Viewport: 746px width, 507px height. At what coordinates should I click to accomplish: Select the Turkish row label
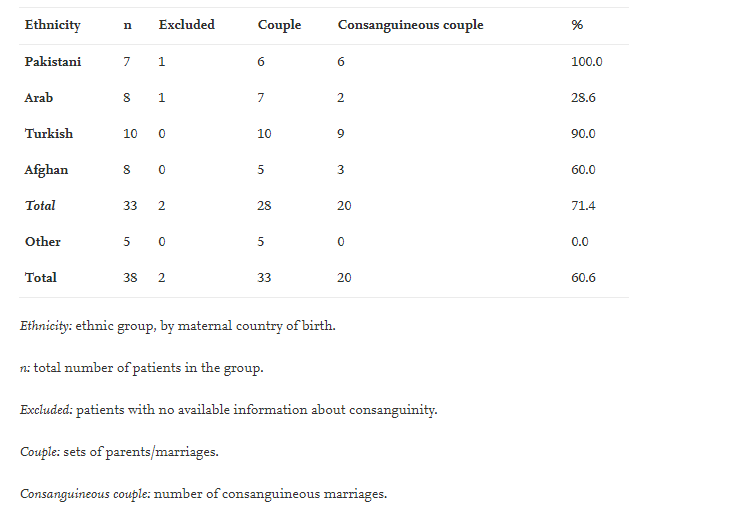49,133
